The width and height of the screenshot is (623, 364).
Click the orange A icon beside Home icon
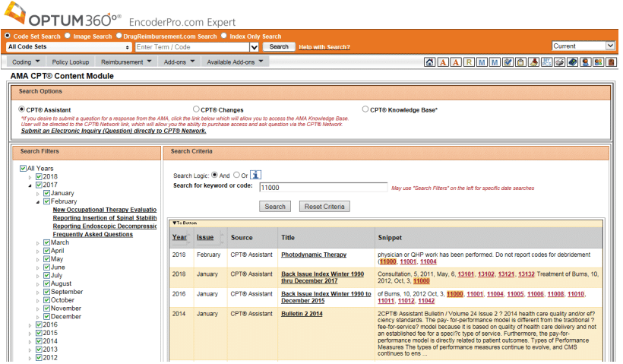click(443, 62)
